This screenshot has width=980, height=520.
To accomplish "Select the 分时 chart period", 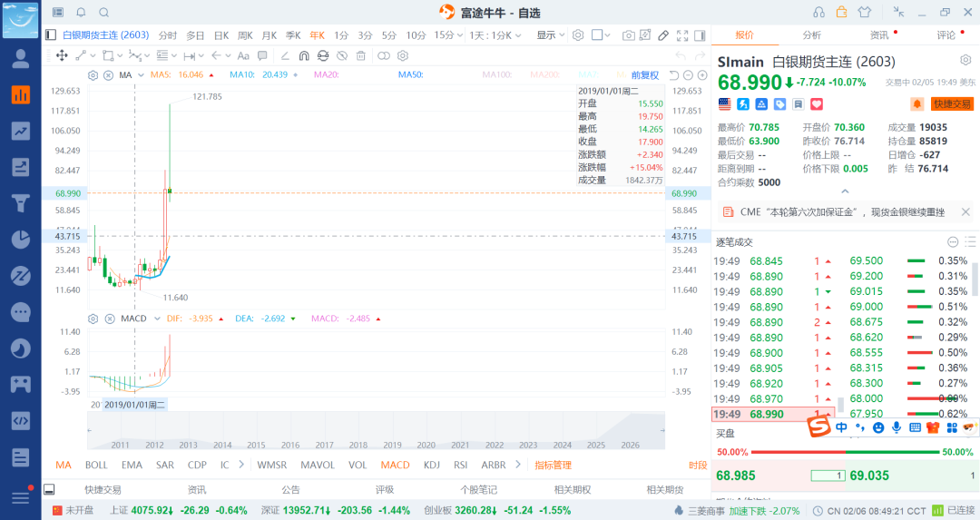I will click(168, 35).
